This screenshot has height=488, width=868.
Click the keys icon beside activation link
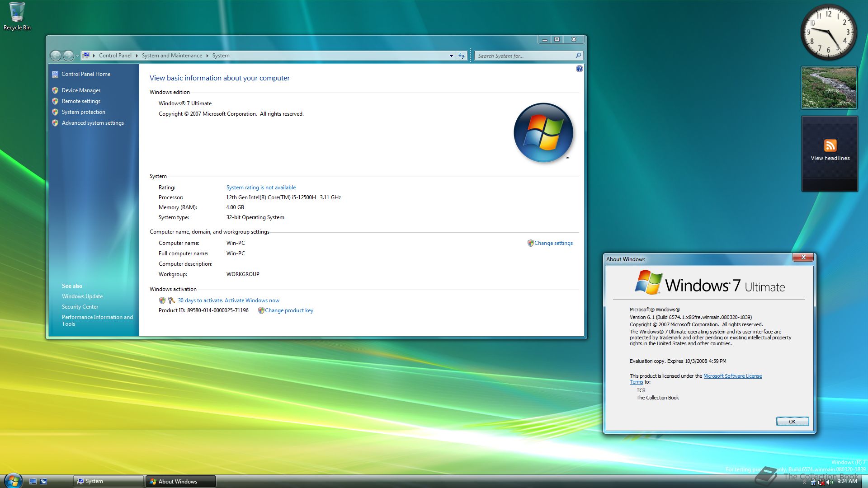point(171,300)
